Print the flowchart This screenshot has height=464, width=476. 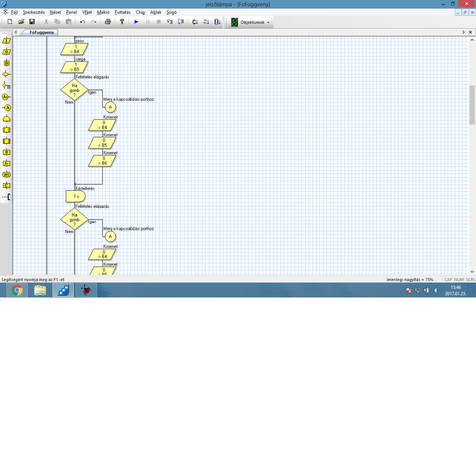[108, 22]
